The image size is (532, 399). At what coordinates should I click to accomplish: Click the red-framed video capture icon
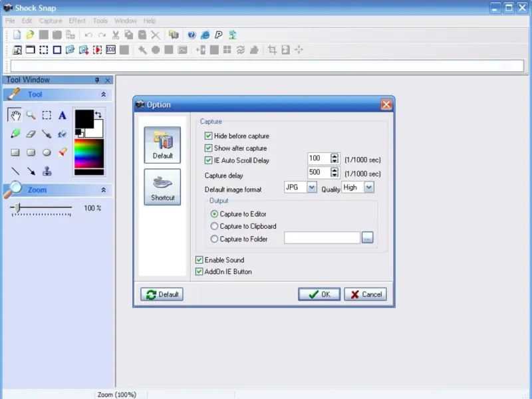coord(97,50)
